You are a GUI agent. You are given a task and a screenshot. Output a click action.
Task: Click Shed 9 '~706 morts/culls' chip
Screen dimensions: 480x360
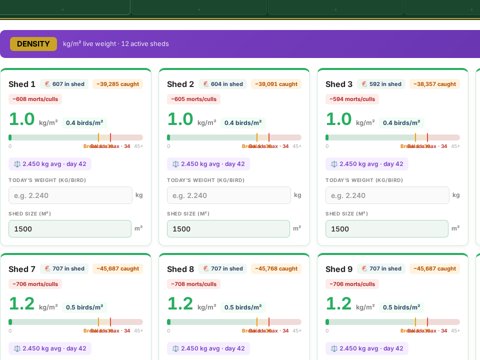click(352, 284)
